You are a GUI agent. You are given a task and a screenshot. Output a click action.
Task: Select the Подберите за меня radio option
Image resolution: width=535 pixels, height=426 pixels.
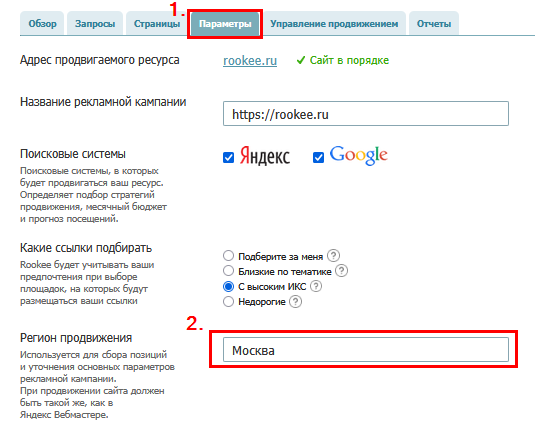coord(228,256)
